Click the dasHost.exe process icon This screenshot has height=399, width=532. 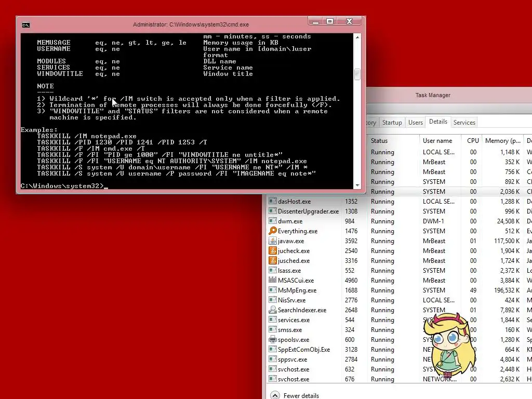(x=272, y=201)
